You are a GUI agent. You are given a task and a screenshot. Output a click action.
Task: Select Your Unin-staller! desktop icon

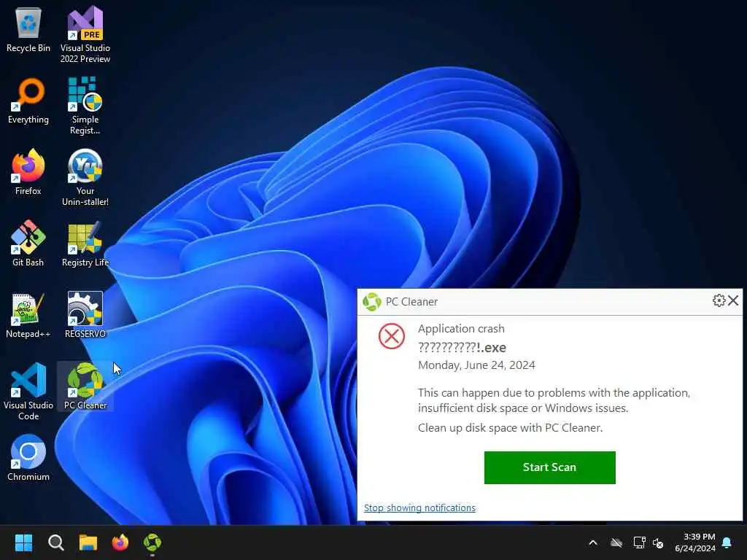coord(85,178)
